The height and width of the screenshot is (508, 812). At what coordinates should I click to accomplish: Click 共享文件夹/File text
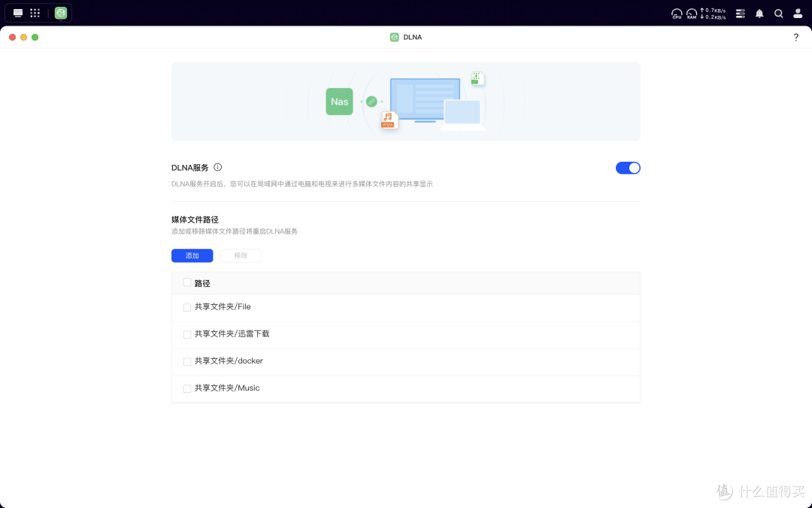(223, 307)
